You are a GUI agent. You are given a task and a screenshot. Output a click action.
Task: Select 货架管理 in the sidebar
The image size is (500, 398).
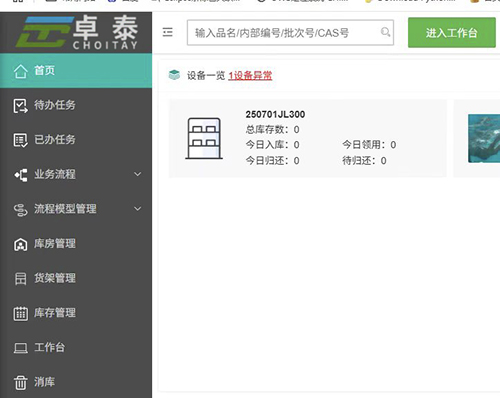click(76, 279)
